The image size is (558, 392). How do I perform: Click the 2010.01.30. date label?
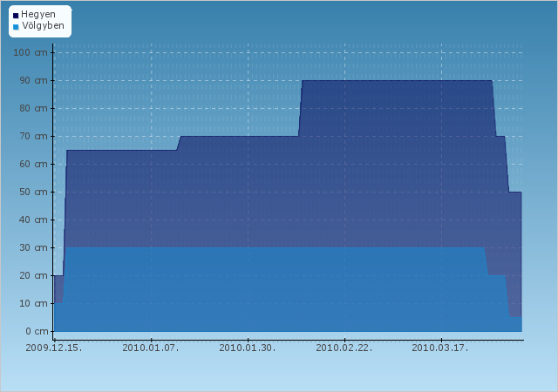point(248,348)
